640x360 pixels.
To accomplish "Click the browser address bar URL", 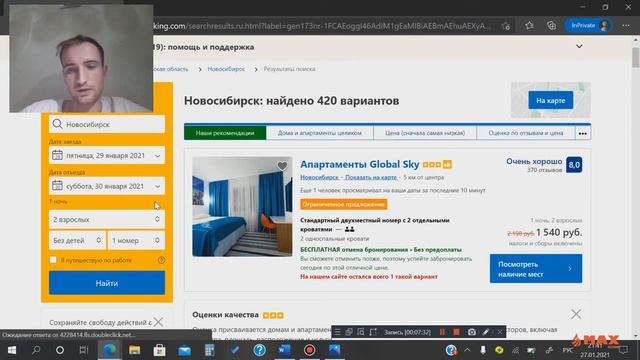I will pos(322,26).
